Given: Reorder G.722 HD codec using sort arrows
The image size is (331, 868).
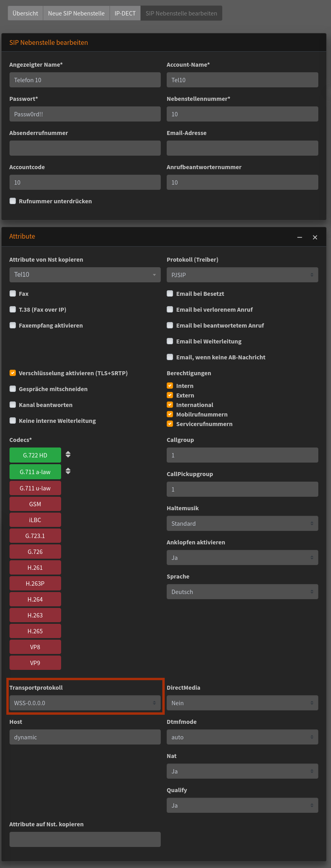Looking at the screenshot, I should (x=68, y=455).
